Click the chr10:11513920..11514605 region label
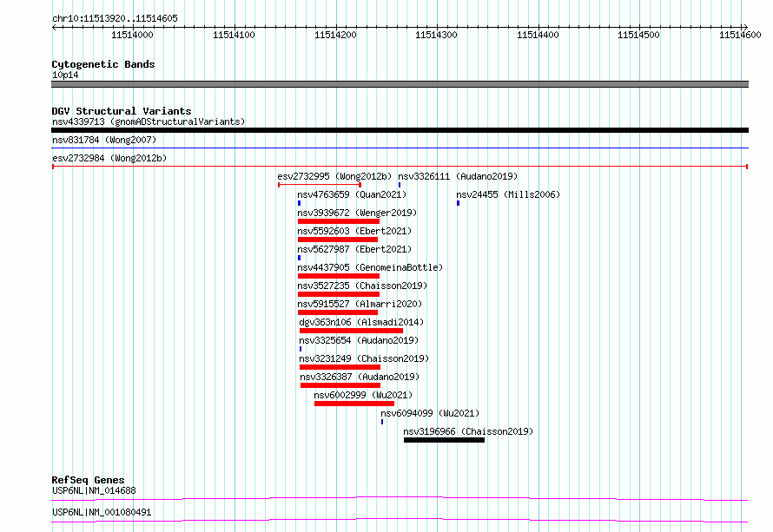Screen dimensions: 773x532 click(x=115, y=18)
